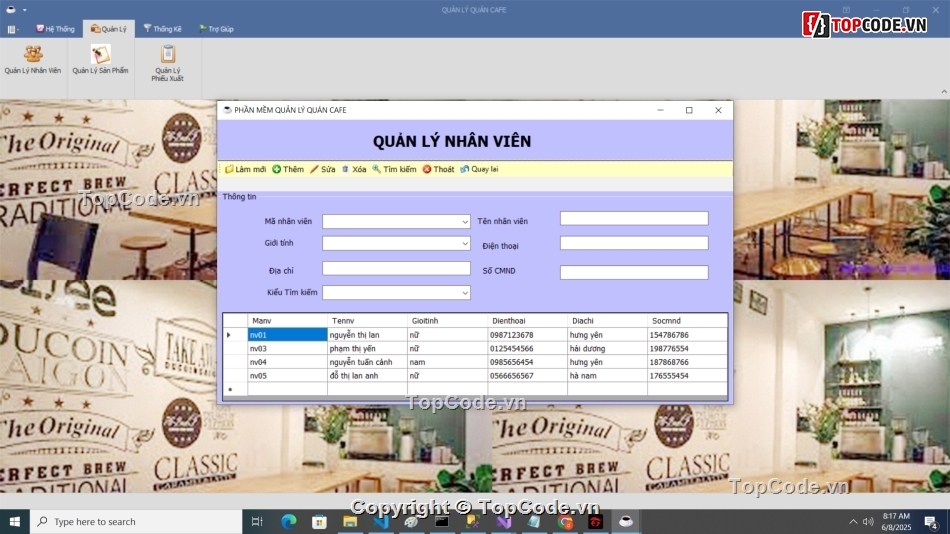Open the Windows Start menu
950x534 pixels.
point(15,521)
